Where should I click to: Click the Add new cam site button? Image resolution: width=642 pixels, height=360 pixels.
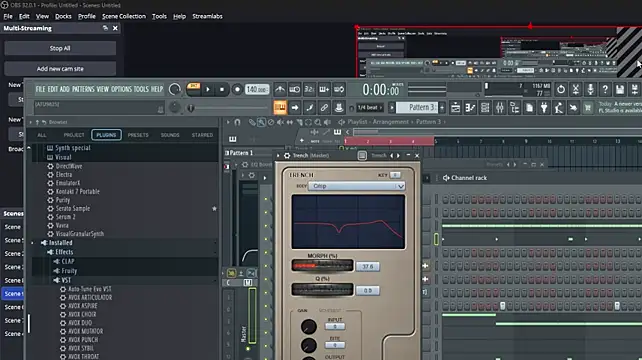[60, 69]
